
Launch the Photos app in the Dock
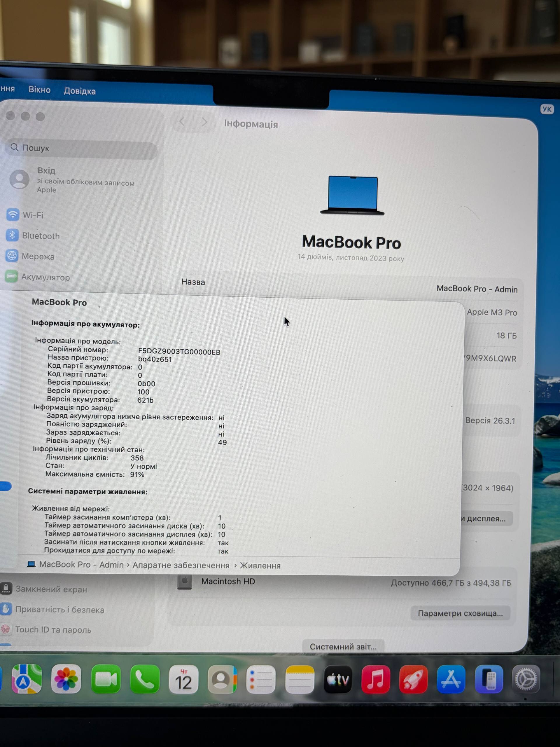(x=66, y=679)
